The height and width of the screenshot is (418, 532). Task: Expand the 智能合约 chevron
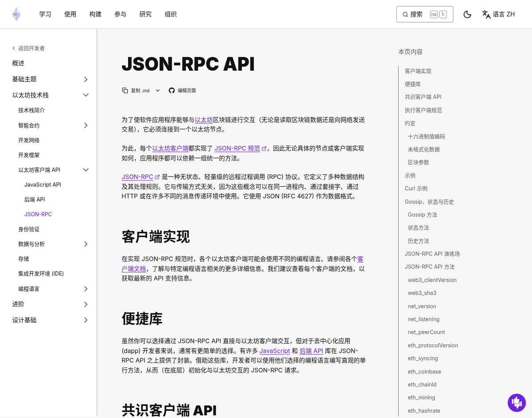click(x=86, y=126)
